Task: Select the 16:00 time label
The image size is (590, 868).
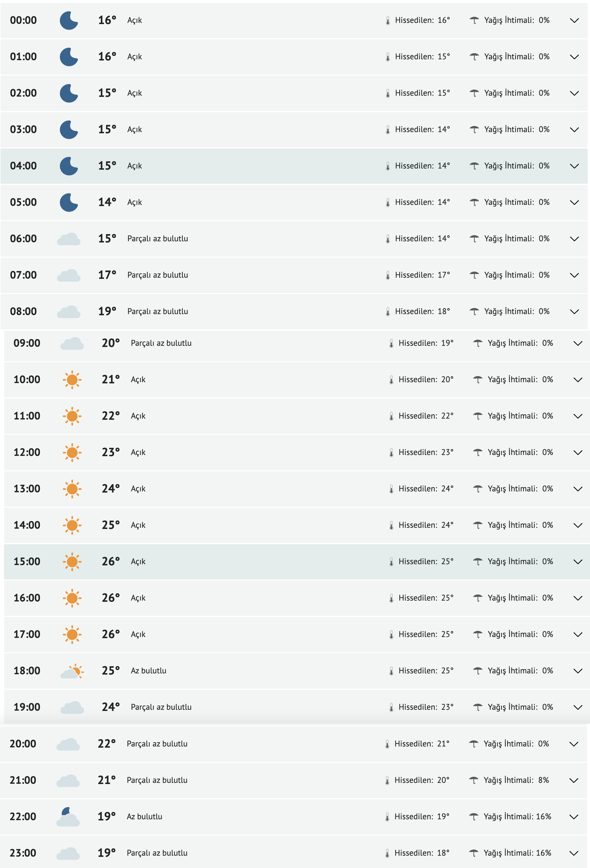Action: pos(27,598)
